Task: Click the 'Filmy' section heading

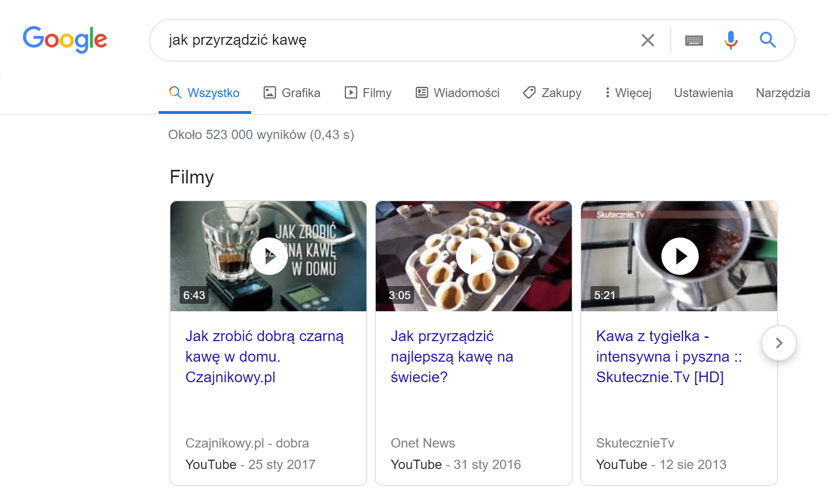Action: pos(192,177)
